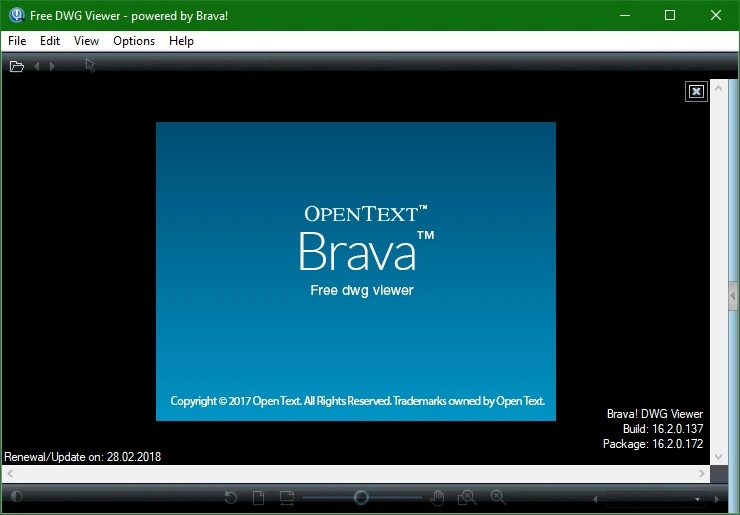Click the 'Brava! DWG Viewer' label

(655, 414)
